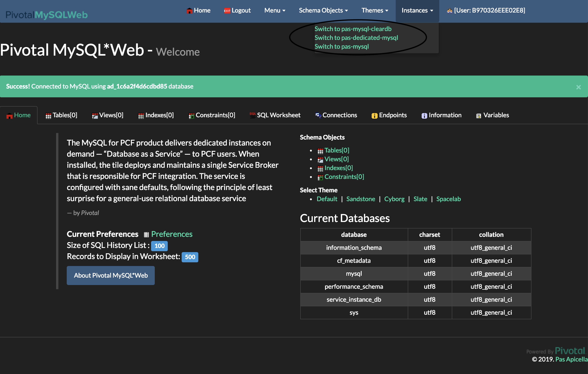Click the Connections tab icon
The image size is (588, 374).
coord(318,115)
